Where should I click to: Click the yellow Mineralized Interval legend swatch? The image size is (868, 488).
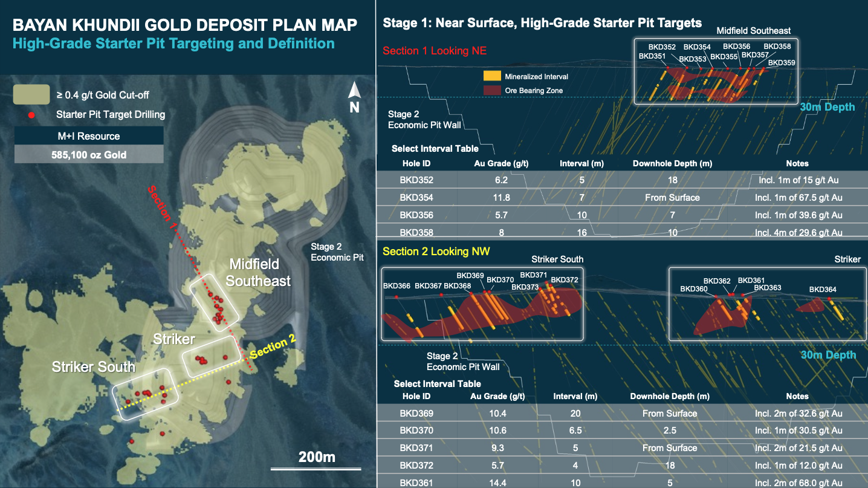tap(491, 76)
